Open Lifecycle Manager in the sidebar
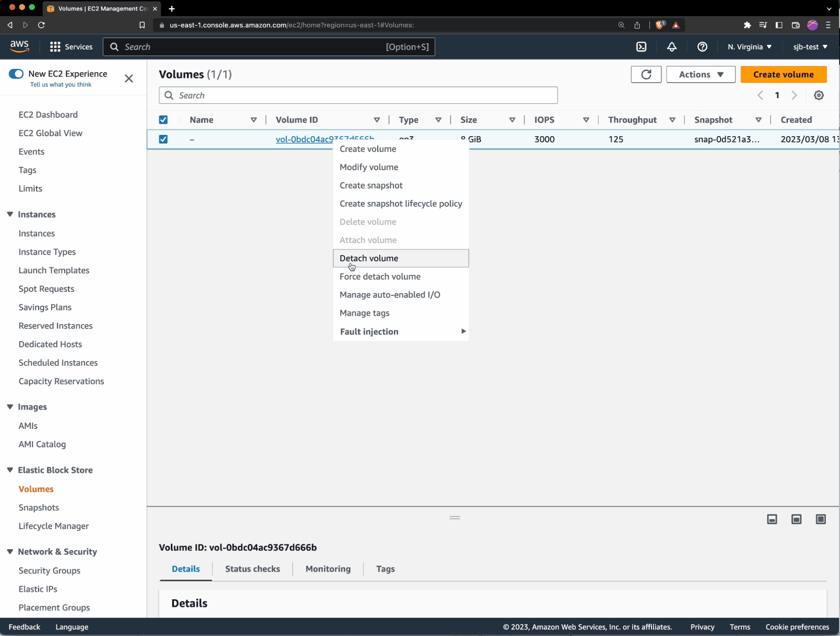Image resolution: width=840 pixels, height=636 pixels. click(x=53, y=526)
